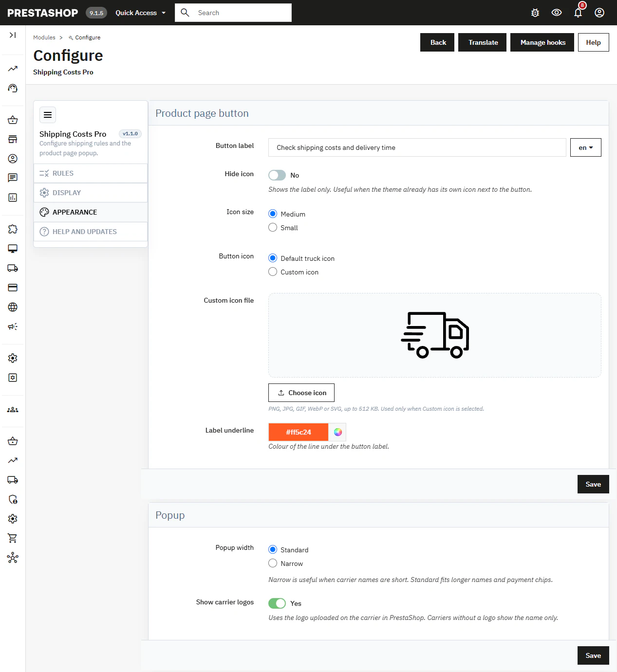
Task: Open the en language dropdown
Action: 586,147
